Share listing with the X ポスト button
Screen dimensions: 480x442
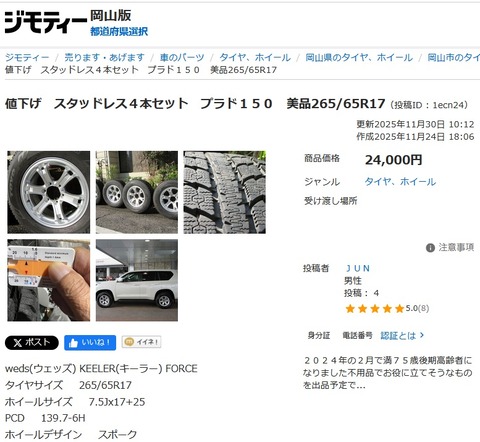click(32, 342)
